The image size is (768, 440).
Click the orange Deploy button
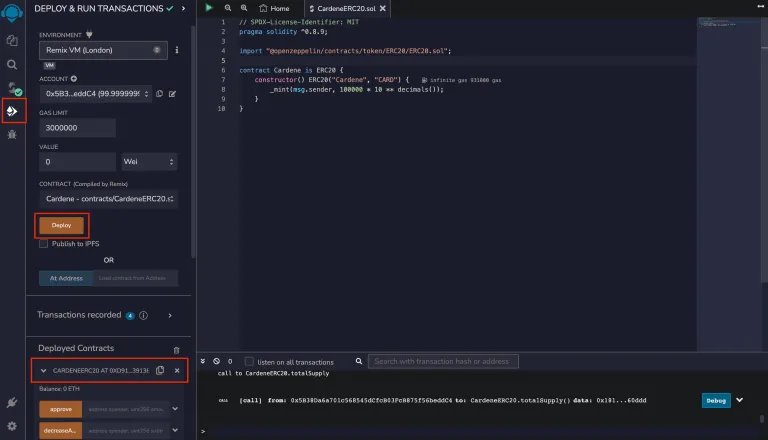(61, 225)
